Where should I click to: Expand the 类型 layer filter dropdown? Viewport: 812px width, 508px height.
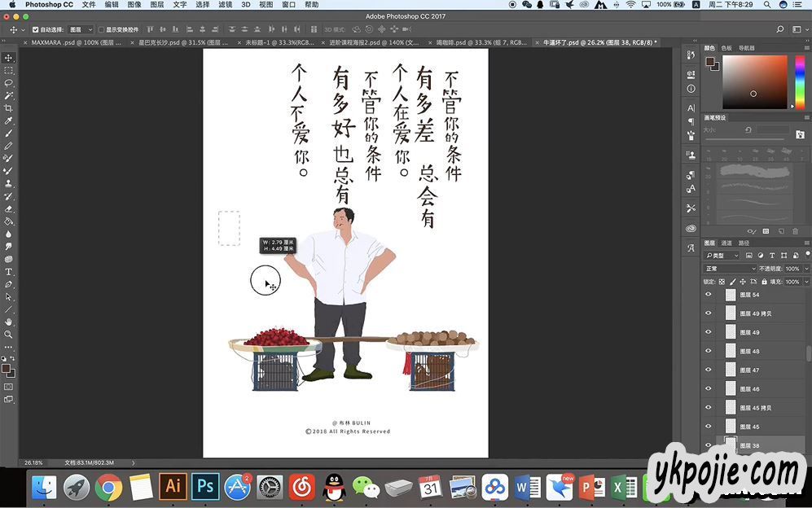click(722, 256)
